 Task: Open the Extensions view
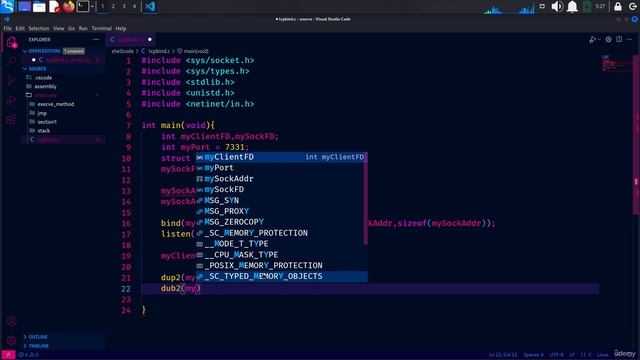(x=11, y=119)
